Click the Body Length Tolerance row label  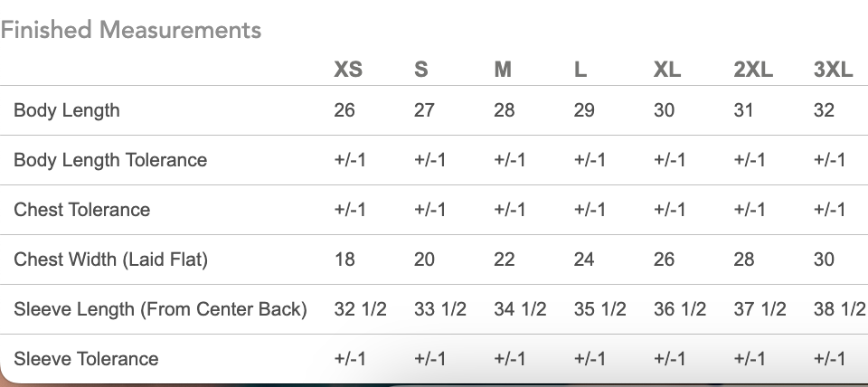pos(110,160)
